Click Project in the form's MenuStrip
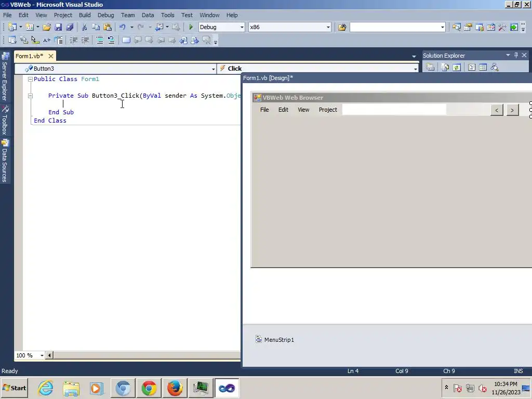This screenshot has height=399, width=532. [x=328, y=110]
